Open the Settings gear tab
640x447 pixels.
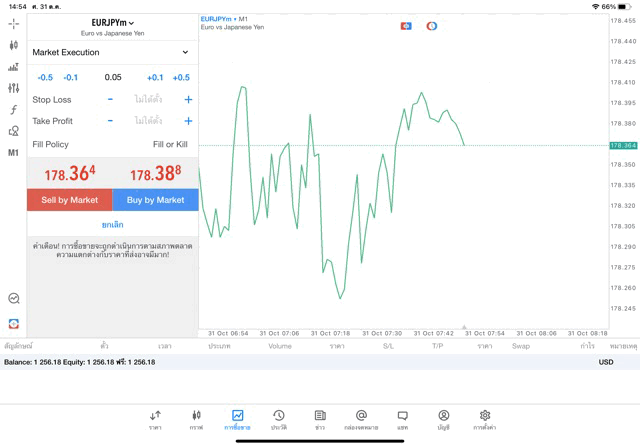point(484,419)
